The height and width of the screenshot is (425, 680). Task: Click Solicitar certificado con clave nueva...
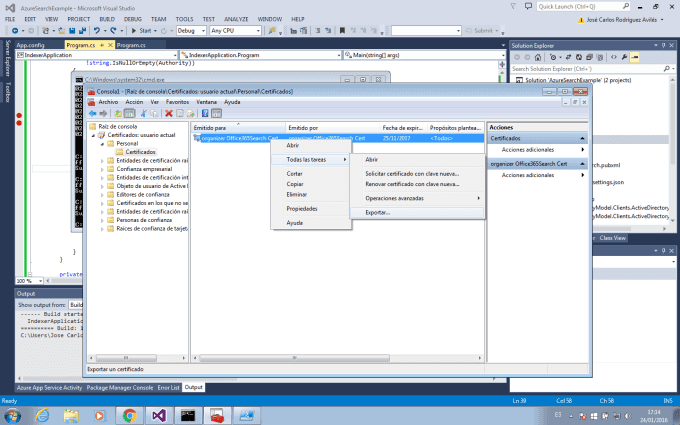coord(417,174)
